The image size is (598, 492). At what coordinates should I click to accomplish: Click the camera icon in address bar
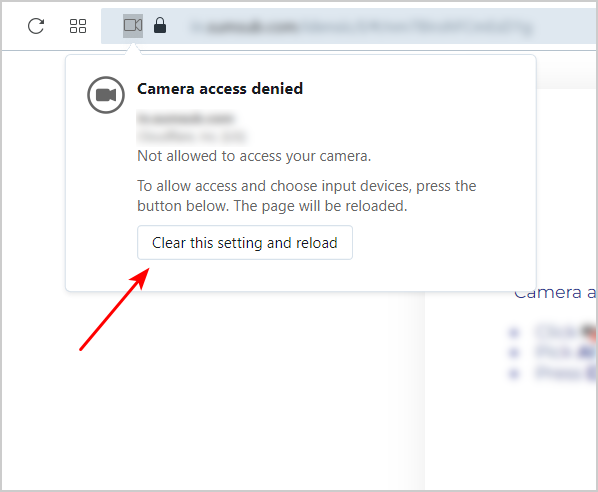tap(133, 26)
